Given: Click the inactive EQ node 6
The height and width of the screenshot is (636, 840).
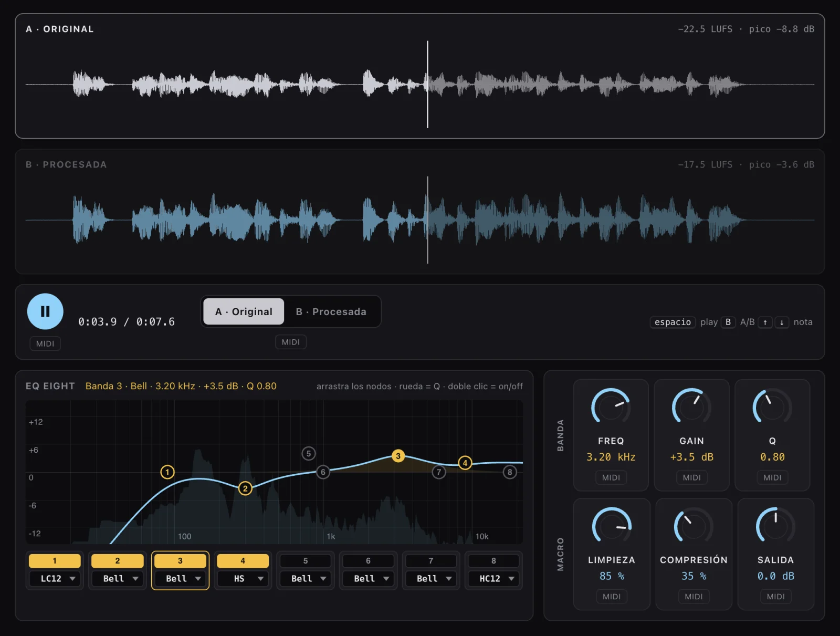Looking at the screenshot, I should (323, 472).
